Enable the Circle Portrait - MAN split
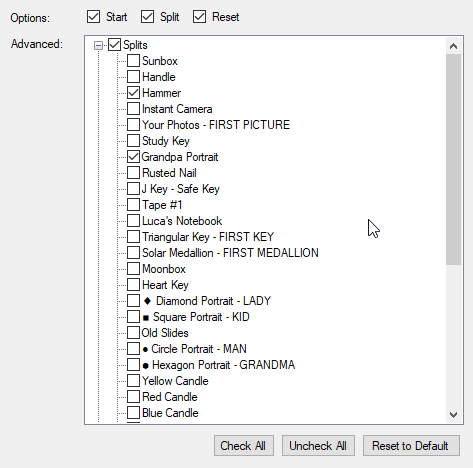 pyautogui.click(x=133, y=349)
